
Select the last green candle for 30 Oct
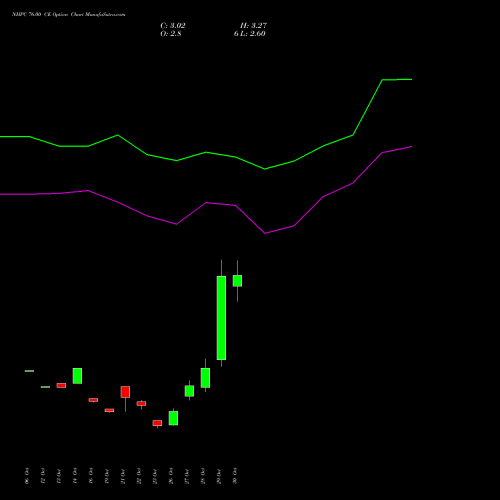coord(237,281)
